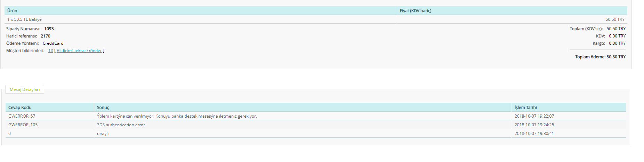The image size is (644, 162).
Task: Click the date 2018-10-07 19:22:07
Action: point(534,116)
